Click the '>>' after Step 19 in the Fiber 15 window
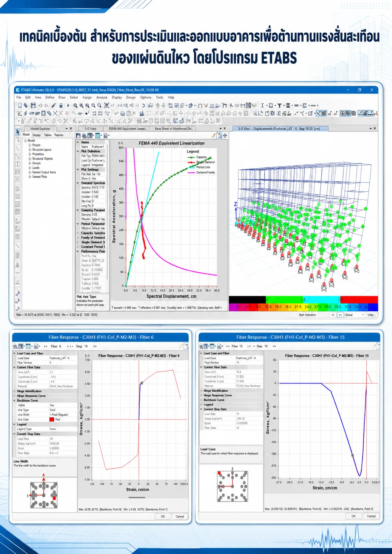 coord(274,346)
